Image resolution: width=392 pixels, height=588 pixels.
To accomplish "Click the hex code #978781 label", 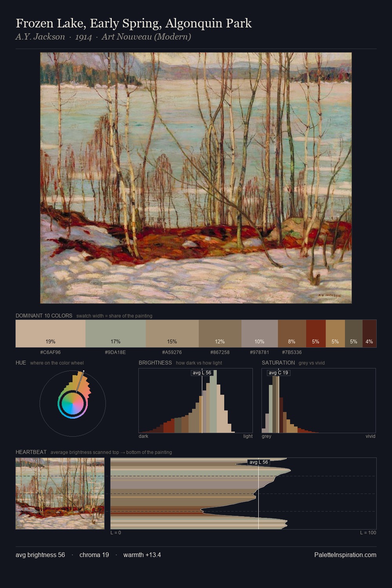I will pyautogui.click(x=260, y=352).
